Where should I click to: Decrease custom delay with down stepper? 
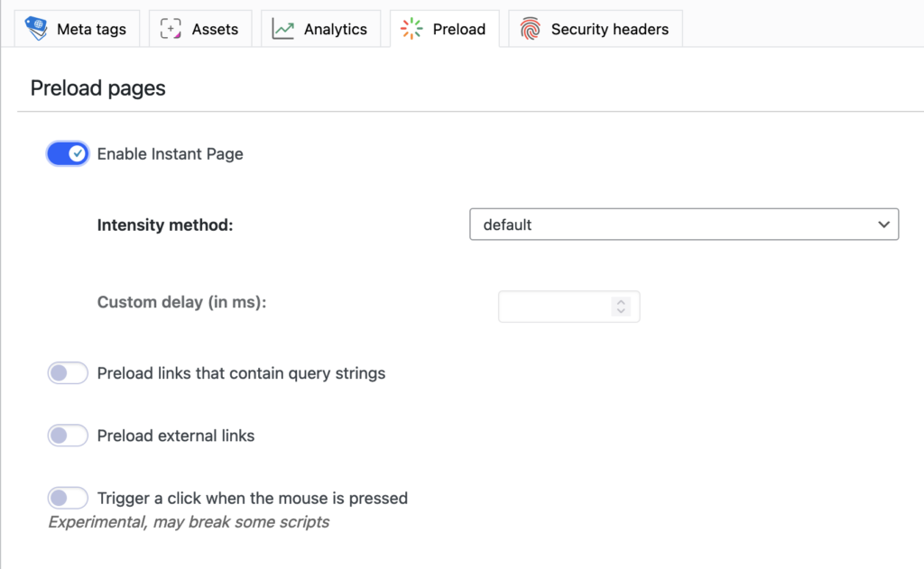point(621,310)
